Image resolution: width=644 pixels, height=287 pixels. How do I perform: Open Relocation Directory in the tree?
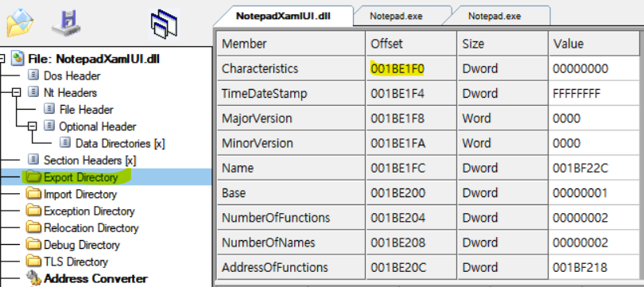tap(91, 228)
